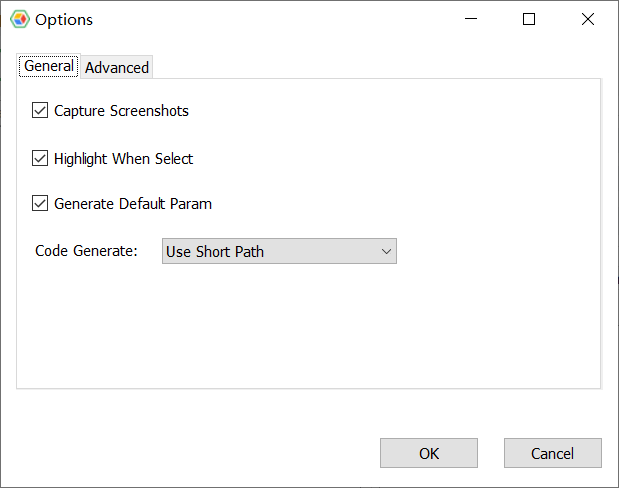
Task: Toggle the Capture Screenshots checkbox
Action: [x=40, y=111]
